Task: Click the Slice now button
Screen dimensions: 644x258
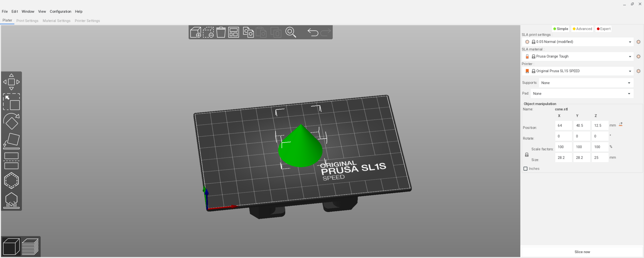Action: [x=582, y=252]
